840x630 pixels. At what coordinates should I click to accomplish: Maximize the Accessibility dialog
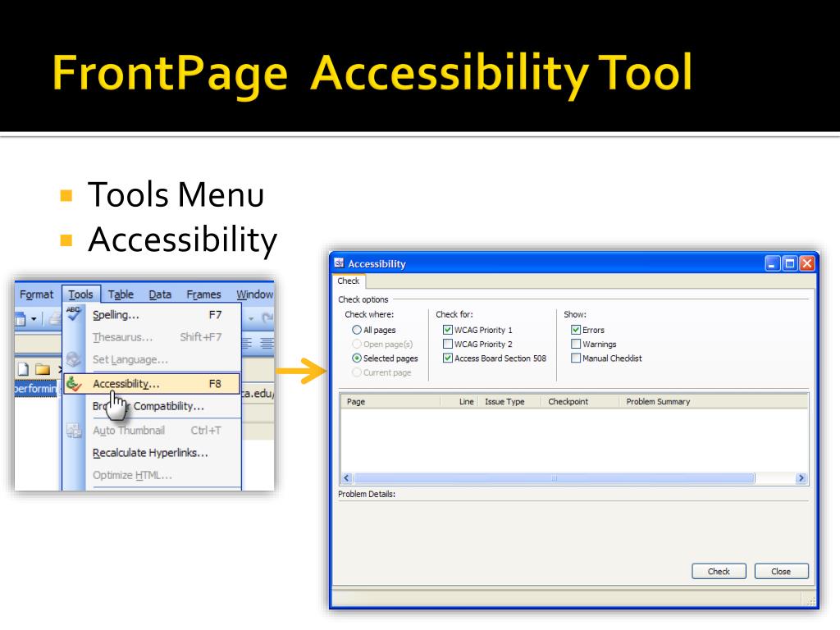pyautogui.click(x=790, y=263)
